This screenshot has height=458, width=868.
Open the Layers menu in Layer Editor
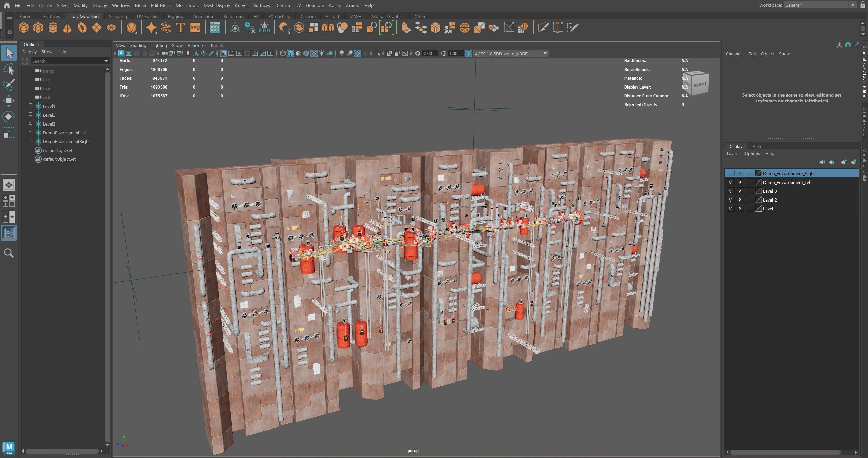[x=733, y=153]
